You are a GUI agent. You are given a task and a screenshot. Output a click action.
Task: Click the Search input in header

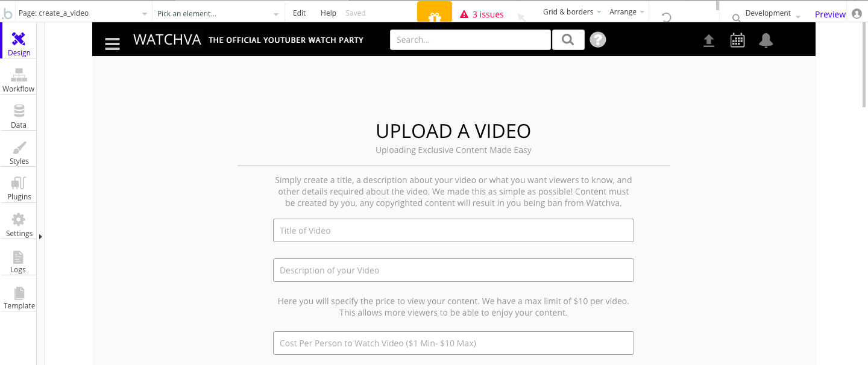(x=470, y=40)
